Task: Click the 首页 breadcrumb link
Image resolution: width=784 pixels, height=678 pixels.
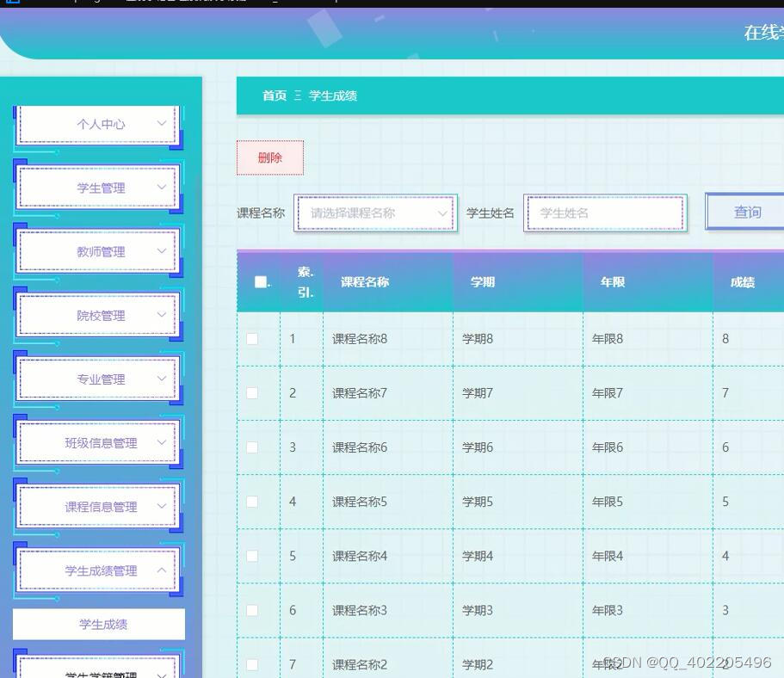Action: point(273,96)
